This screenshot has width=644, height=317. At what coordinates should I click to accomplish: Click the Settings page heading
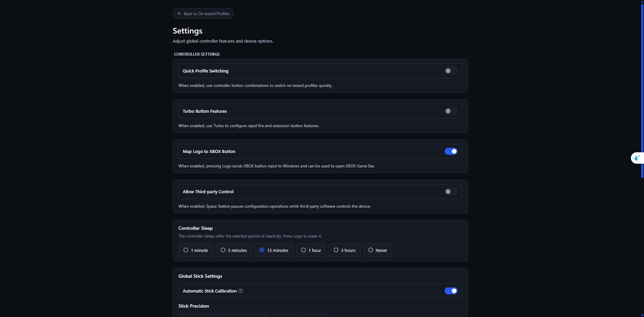pos(187,31)
